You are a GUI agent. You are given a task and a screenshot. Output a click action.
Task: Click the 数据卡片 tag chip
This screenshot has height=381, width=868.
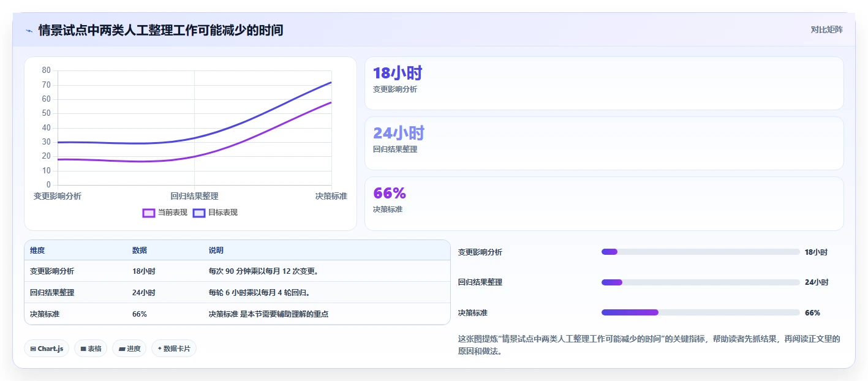[x=174, y=349]
